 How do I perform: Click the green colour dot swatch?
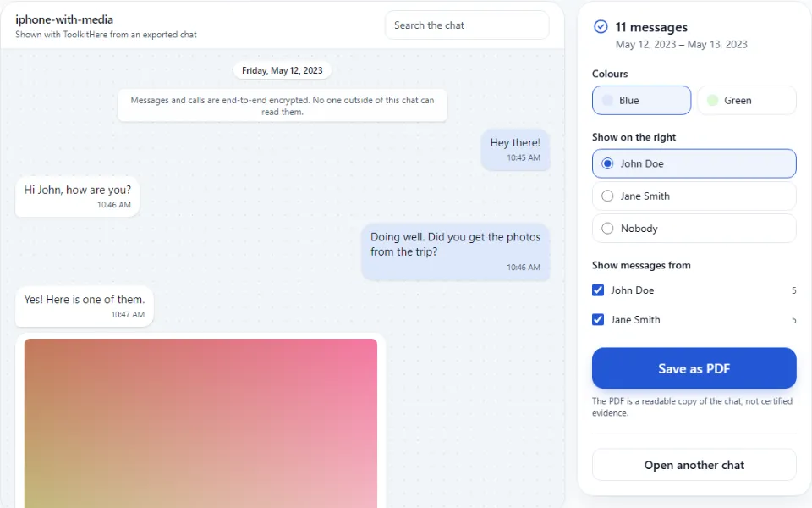coord(712,100)
